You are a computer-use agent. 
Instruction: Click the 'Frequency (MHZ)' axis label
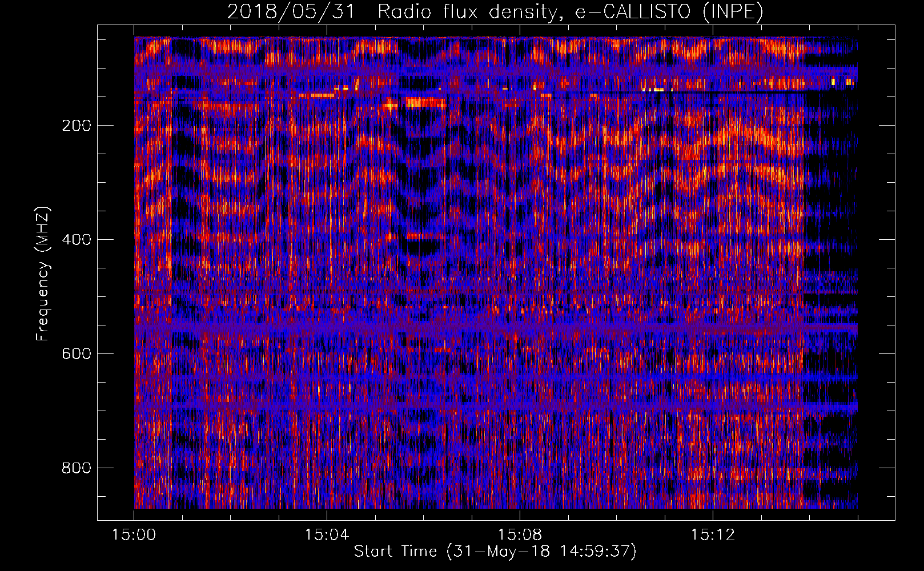(43, 274)
